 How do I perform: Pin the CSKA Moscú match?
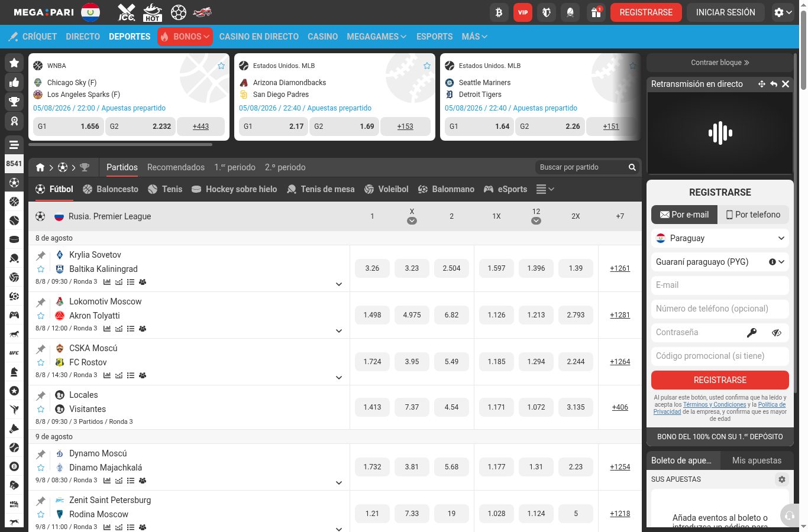tap(41, 349)
